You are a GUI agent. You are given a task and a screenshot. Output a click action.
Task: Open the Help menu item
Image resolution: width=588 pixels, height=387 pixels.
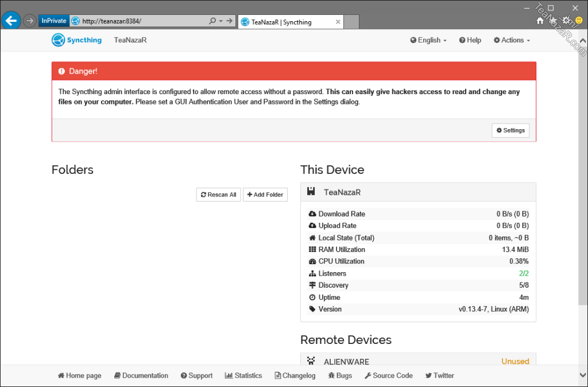tap(470, 40)
